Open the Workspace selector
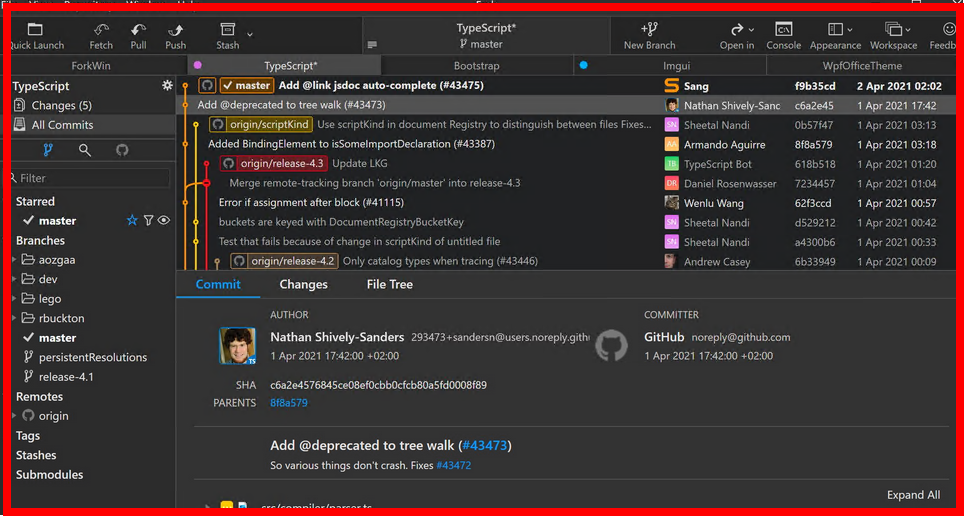Screen dimensions: 964x516 coord(893,36)
